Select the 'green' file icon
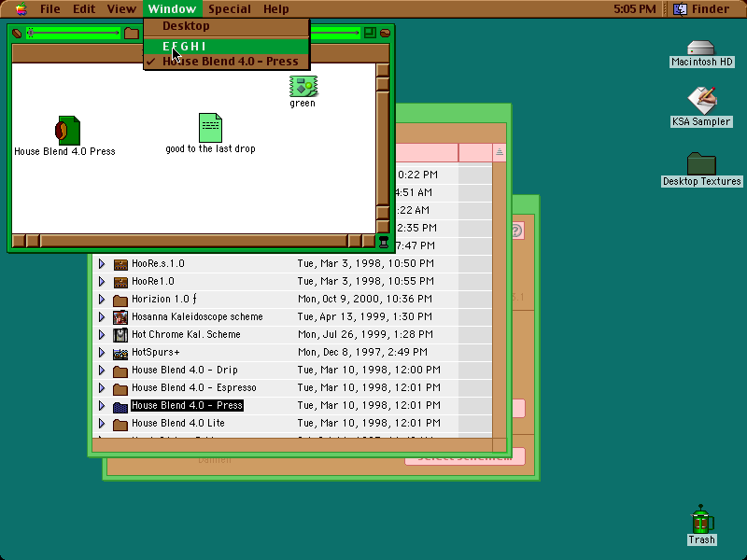 click(x=303, y=86)
